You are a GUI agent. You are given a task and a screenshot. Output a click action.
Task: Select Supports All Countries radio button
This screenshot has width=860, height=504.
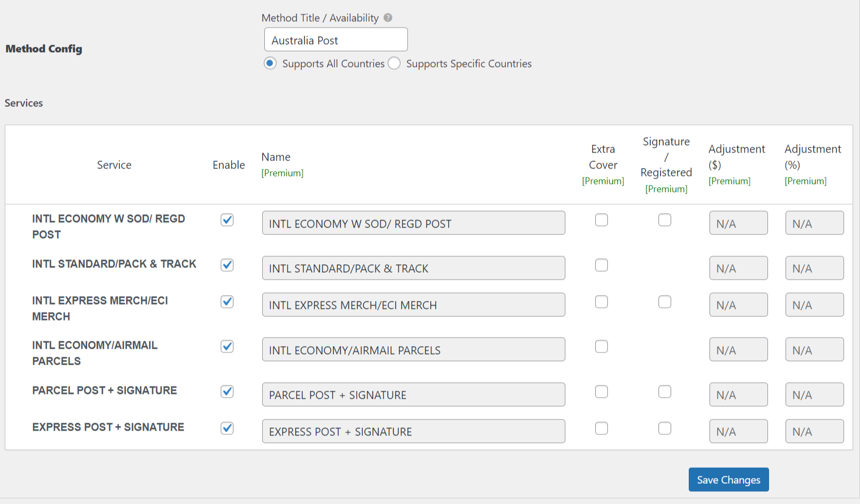point(270,63)
